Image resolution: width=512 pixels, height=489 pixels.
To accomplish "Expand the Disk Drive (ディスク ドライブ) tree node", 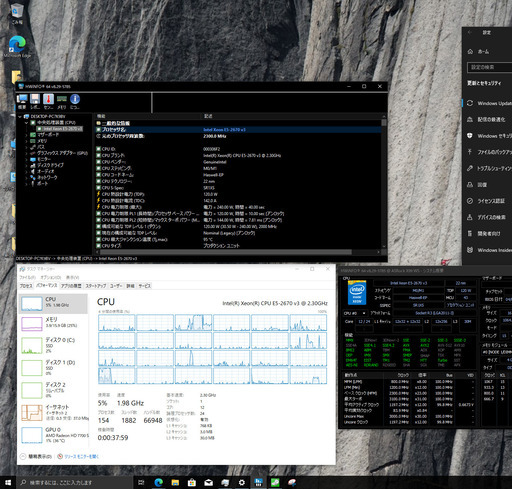I will click(26, 165).
